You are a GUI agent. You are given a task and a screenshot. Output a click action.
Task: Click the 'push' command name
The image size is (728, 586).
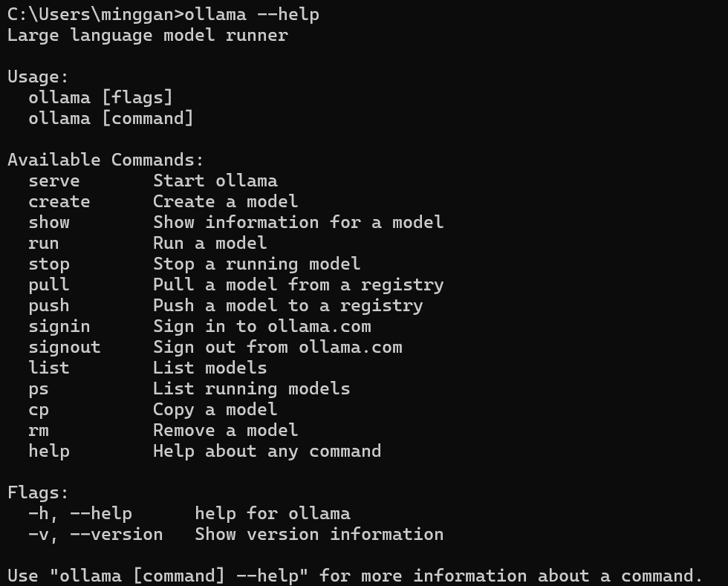point(49,306)
